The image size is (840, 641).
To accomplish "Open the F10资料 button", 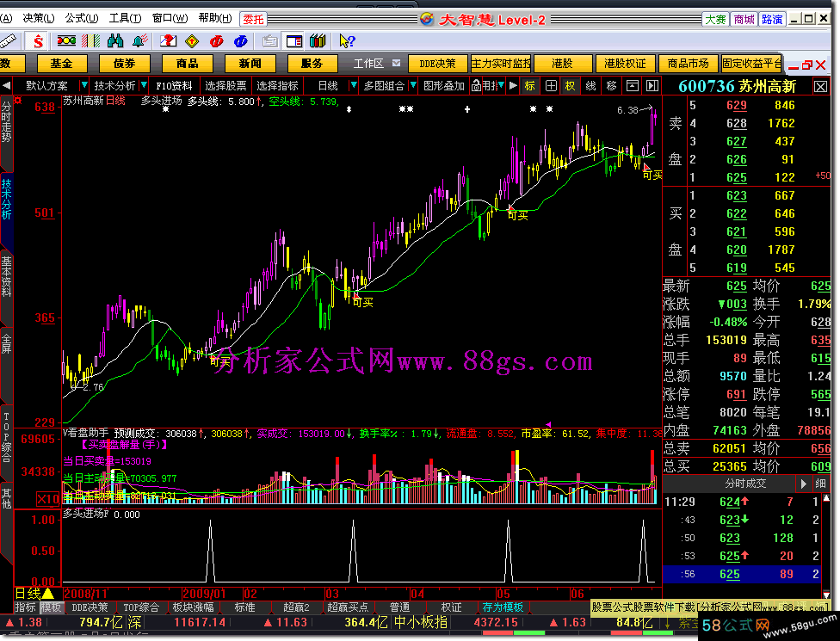I will (x=174, y=86).
